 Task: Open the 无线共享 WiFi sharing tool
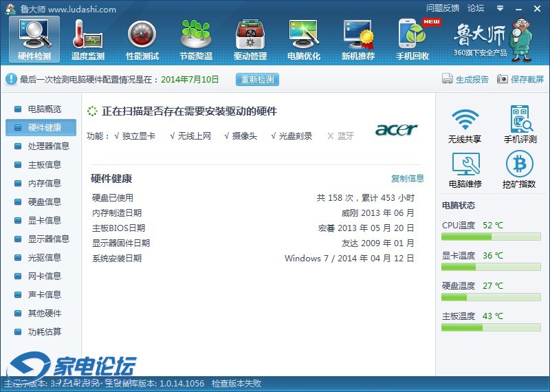465,124
